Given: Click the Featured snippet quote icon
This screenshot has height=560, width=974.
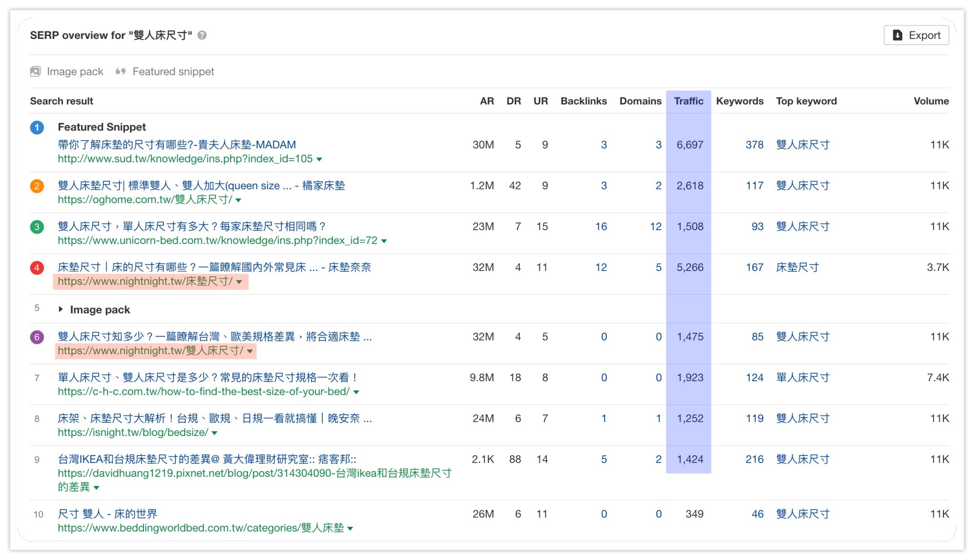Looking at the screenshot, I should point(120,72).
